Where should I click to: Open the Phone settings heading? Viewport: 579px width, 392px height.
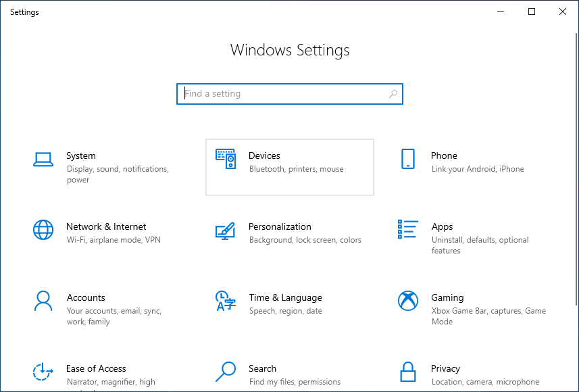445,155
